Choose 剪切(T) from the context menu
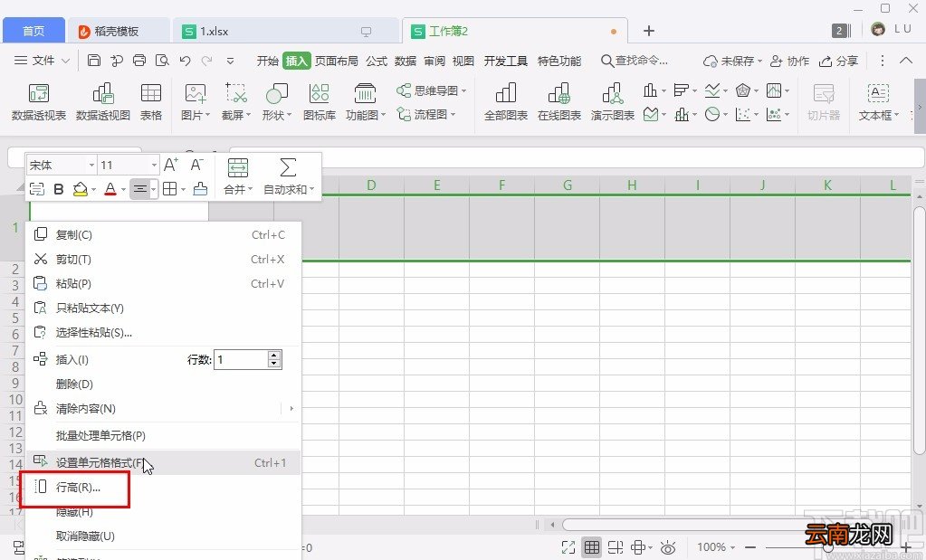 (164, 259)
